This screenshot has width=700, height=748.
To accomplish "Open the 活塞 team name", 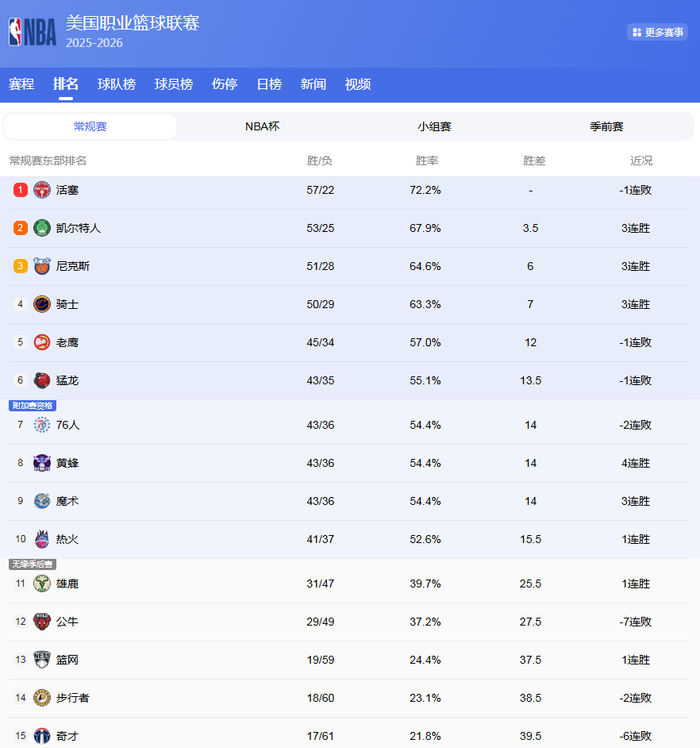I will click(67, 190).
